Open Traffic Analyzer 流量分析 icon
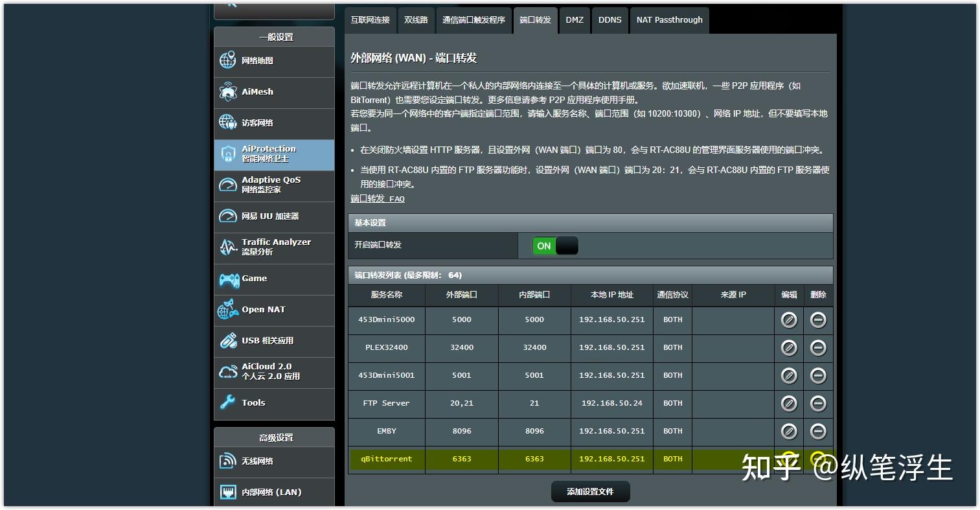 pyautogui.click(x=227, y=247)
